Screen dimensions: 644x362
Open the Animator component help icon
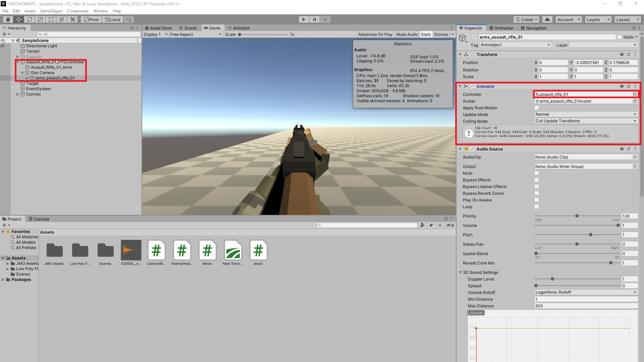[x=622, y=86]
